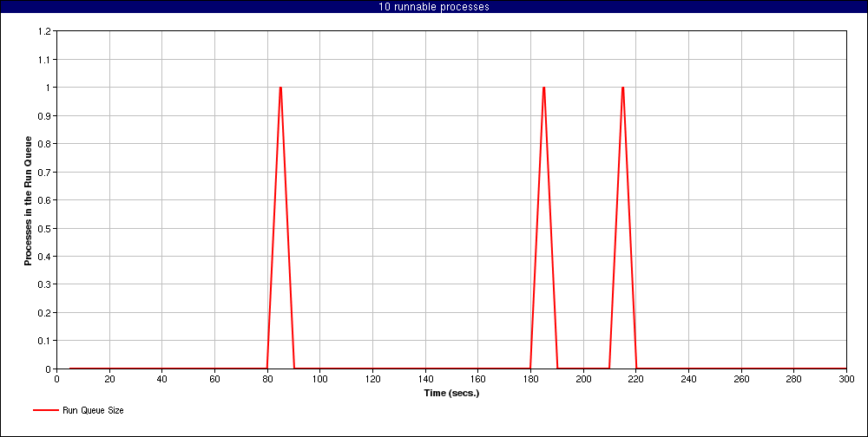Click the y-axis label '1.2'
This screenshot has height=437, width=868.
point(45,31)
